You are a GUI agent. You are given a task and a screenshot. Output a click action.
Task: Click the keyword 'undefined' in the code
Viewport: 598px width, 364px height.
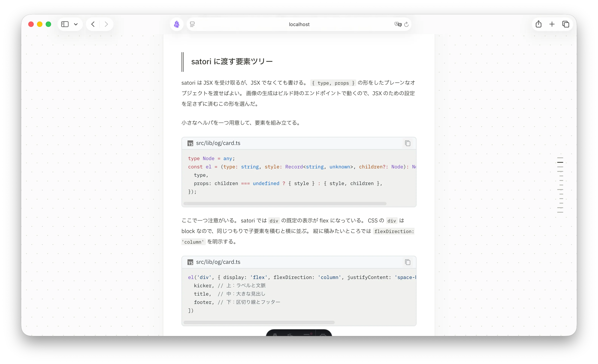(266, 184)
